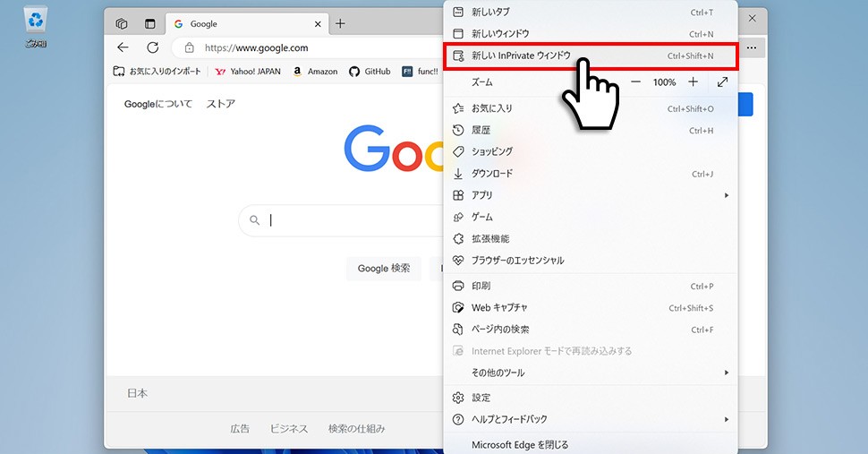Viewport: 868px width, 454px height.
Task: Open the func!! bookmark
Action: [421, 72]
